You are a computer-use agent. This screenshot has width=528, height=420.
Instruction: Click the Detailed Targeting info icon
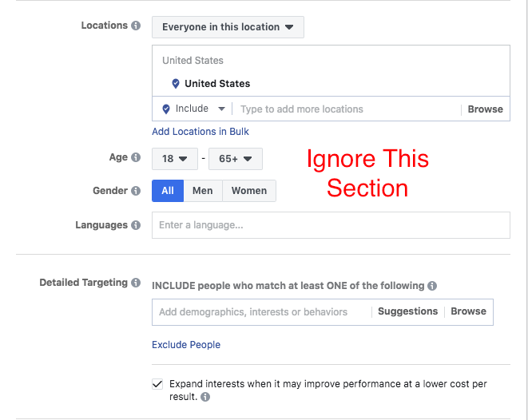point(136,283)
